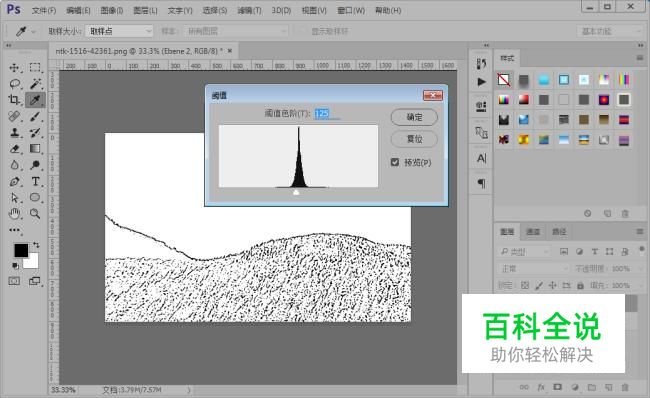Select the Dodge tool

(x=35, y=165)
